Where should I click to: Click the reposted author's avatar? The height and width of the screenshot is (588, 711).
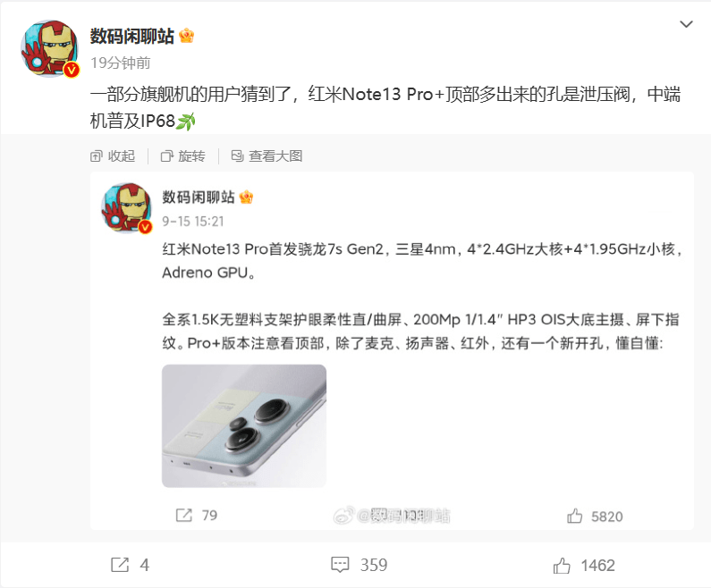pos(126,208)
